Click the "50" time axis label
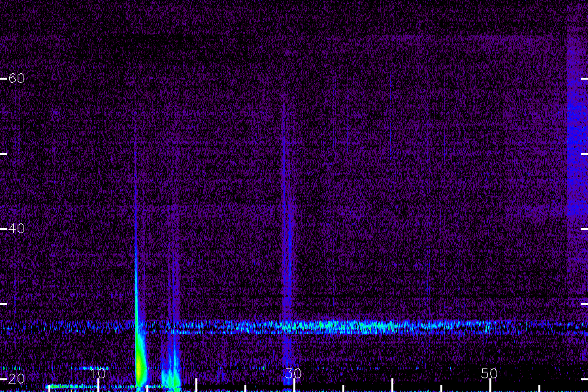The image size is (588, 392). click(489, 373)
